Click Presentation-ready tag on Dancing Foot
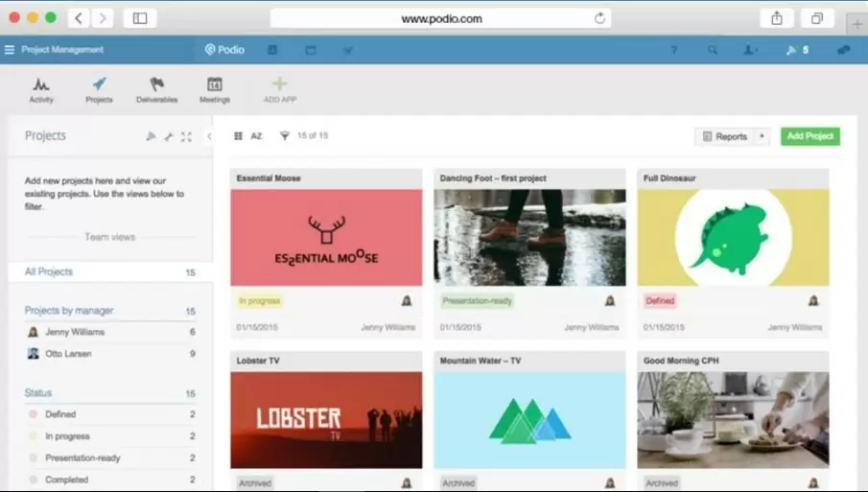This screenshot has height=492, width=868. [x=477, y=301]
